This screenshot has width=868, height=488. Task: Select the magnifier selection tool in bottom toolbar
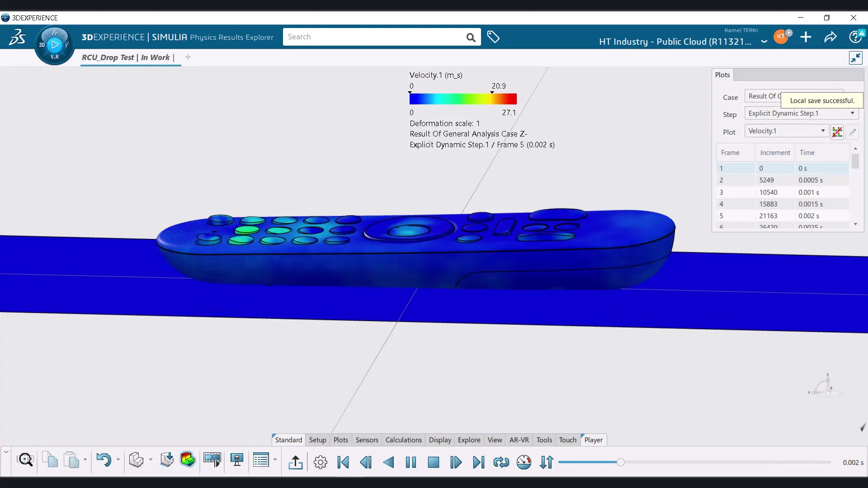[25, 460]
